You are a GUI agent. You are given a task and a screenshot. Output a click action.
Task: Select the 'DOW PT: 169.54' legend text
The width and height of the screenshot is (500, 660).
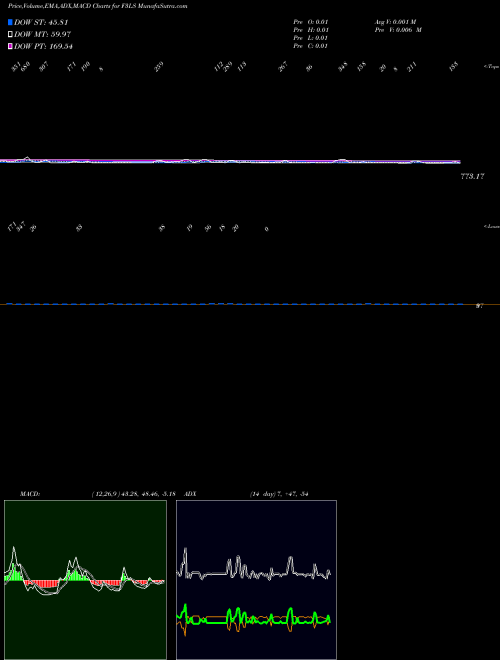43,46
